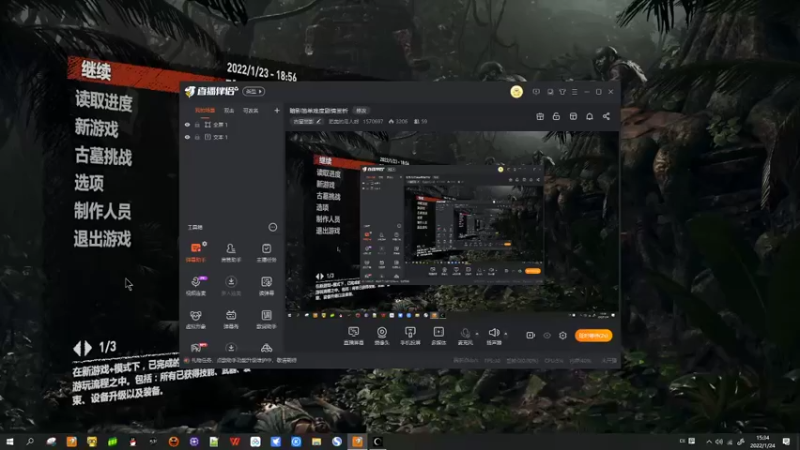Expand microphone device arrow
800x450 pixels.
coord(477,334)
